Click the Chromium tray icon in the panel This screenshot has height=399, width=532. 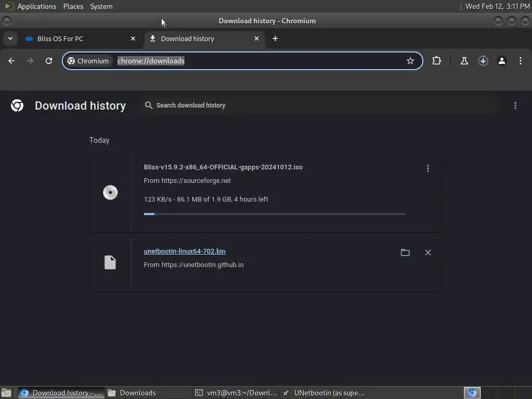coord(472,393)
